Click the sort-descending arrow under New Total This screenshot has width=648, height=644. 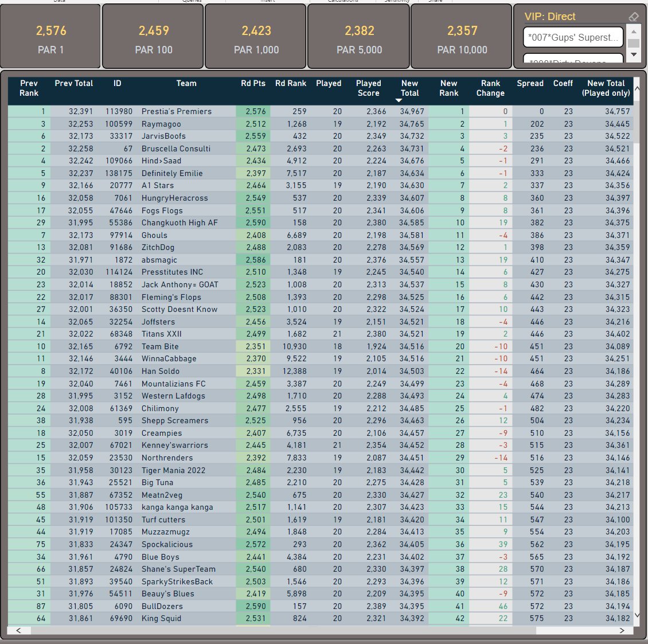coord(399,100)
